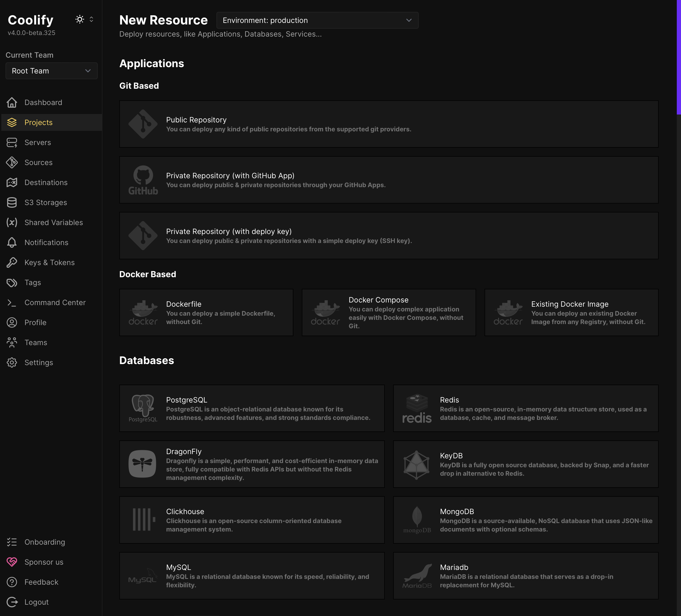Expand the Root Team selector
681x616 pixels.
click(51, 71)
